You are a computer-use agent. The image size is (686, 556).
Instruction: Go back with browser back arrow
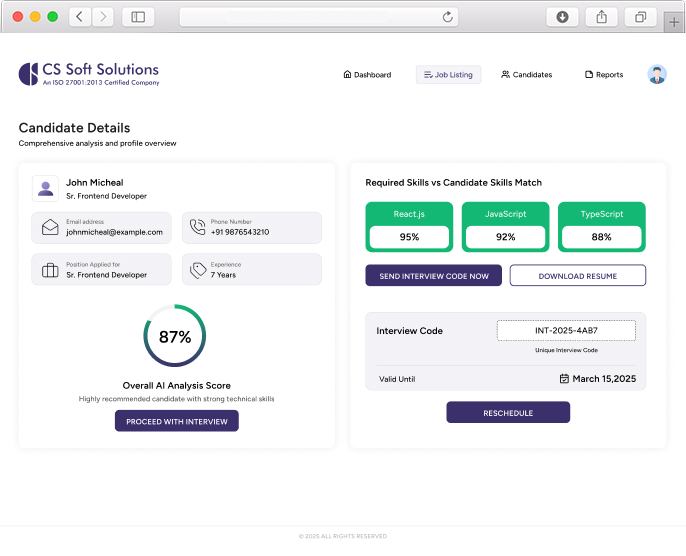coord(80,17)
